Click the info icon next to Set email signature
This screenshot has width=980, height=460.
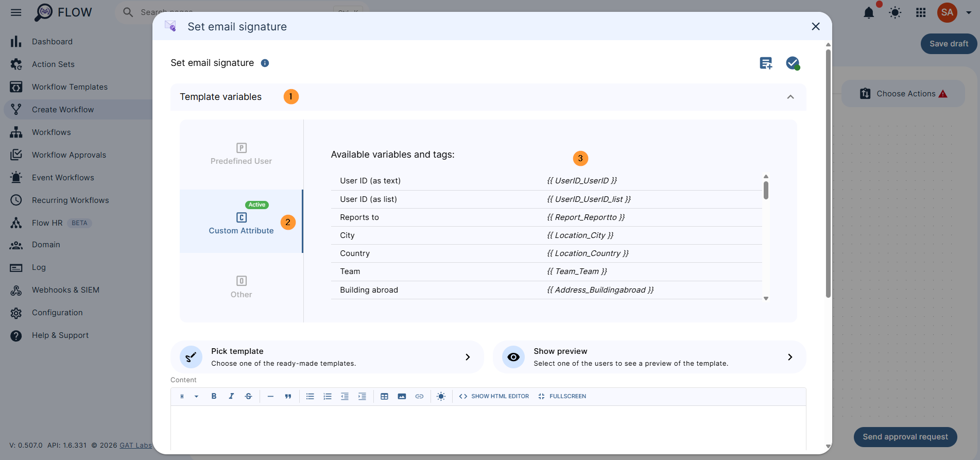[265, 63]
